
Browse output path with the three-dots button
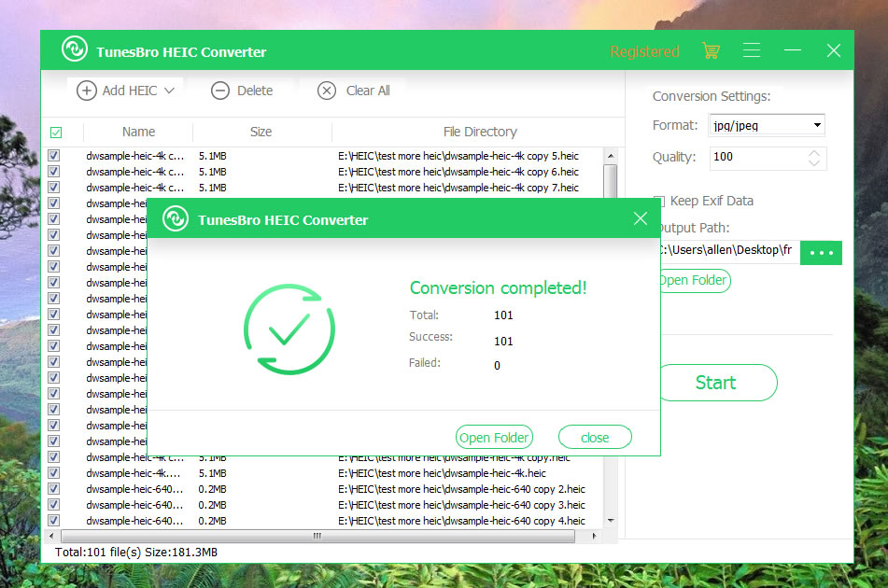click(x=821, y=252)
